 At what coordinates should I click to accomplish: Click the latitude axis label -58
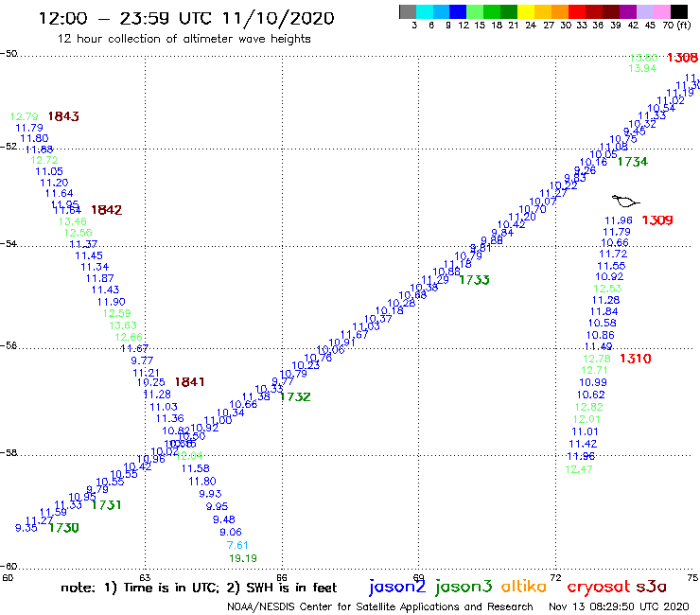coord(9,453)
